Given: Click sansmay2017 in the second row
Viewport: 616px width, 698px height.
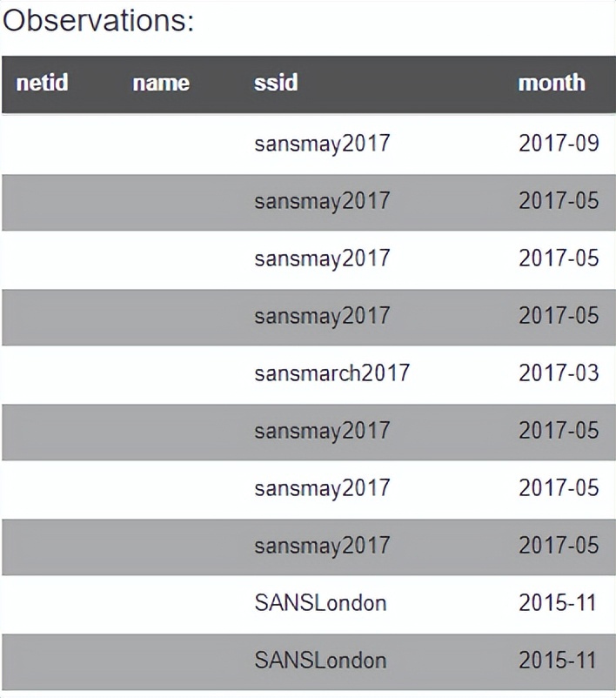Looking at the screenshot, I should 322,201.
